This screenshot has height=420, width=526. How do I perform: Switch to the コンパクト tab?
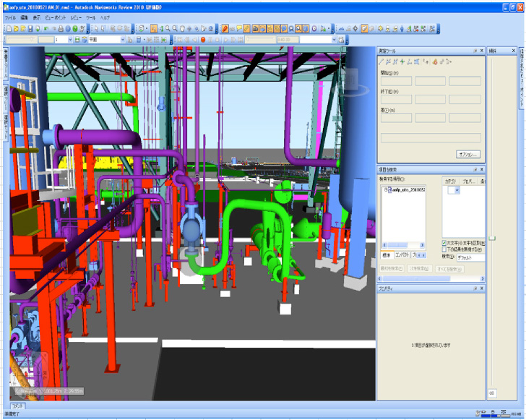[x=402, y=255]
